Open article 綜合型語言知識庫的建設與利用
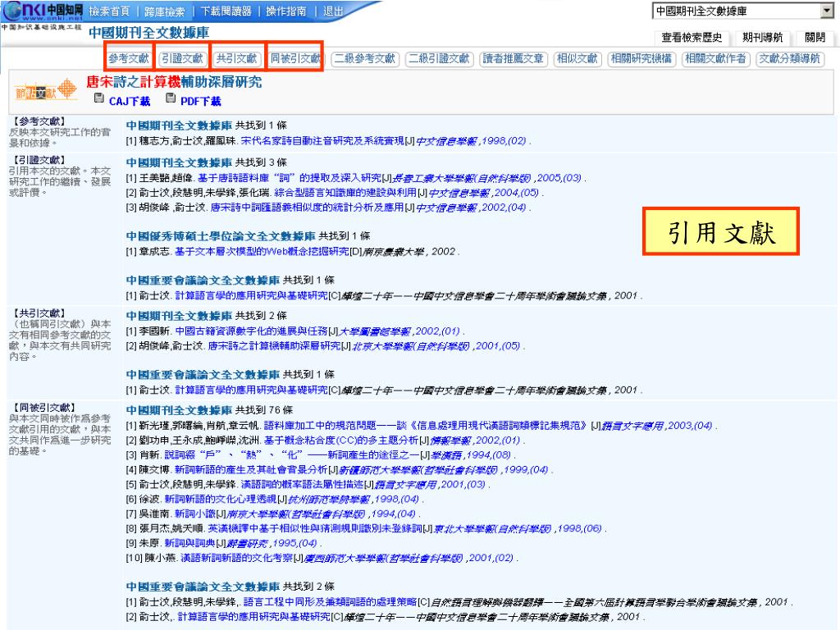The height and width of the screenshot is (630, 840). (x=345, y=192)
